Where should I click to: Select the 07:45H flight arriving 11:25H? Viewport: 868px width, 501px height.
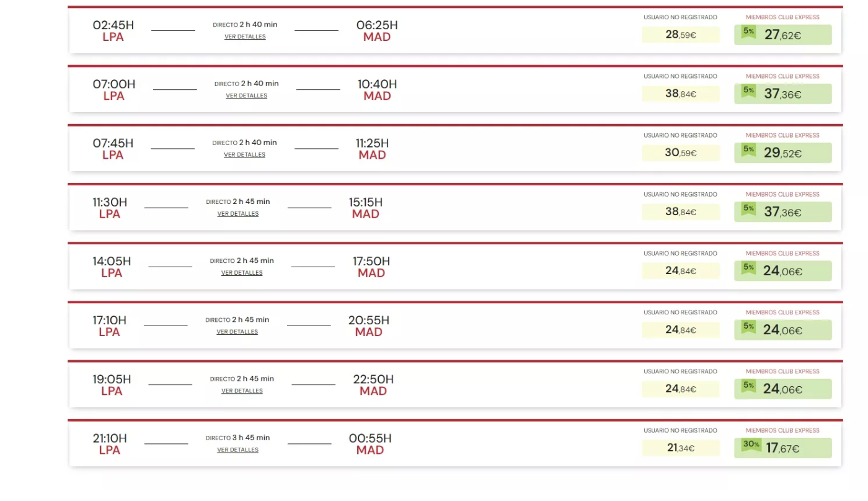pyautogui.click(x=456, y=148)
